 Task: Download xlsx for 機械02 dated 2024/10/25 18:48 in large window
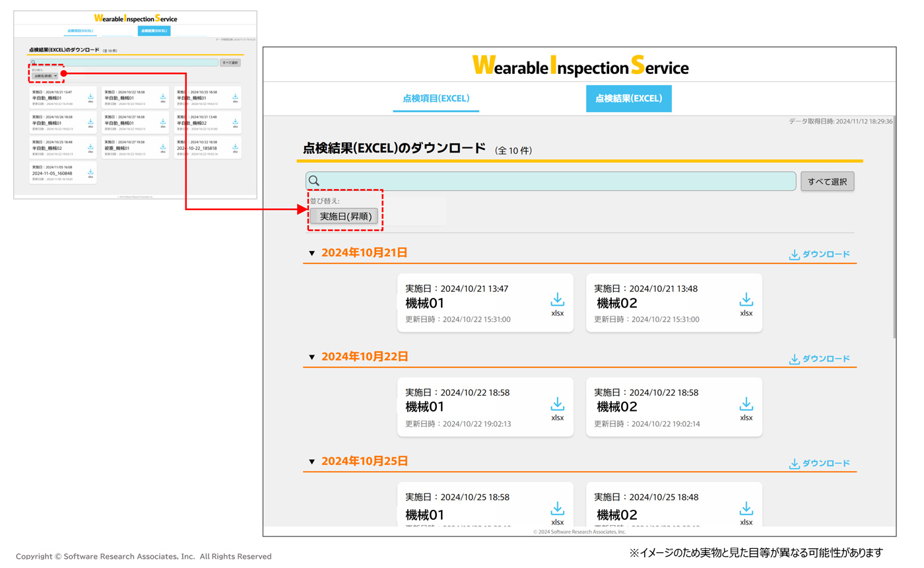point(746,513)
